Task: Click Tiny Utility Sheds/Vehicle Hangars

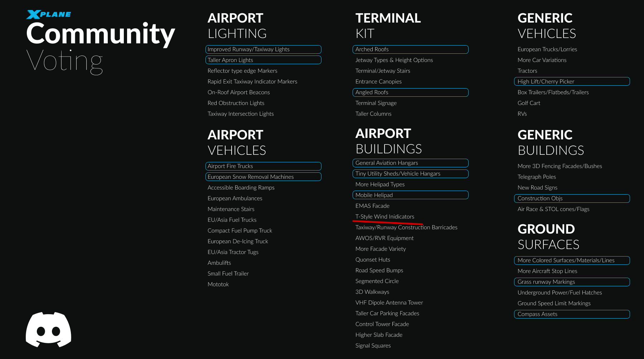Action: [410, 174]
